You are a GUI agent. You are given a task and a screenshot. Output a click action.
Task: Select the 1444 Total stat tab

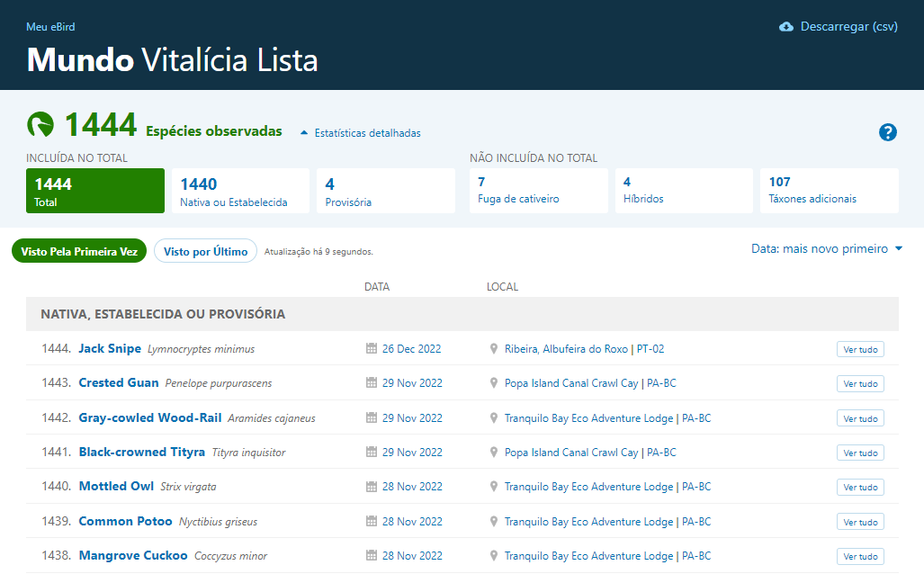(94, 191)
